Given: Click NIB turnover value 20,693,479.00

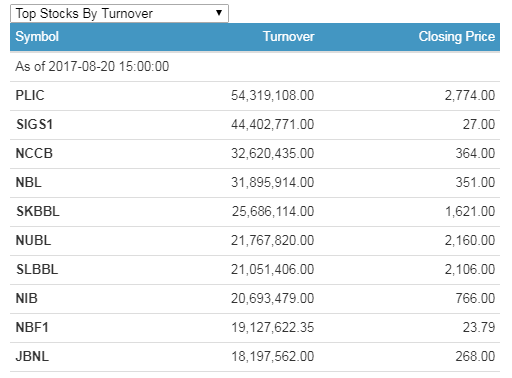Looking at the screenshot, I should (273, 298).
